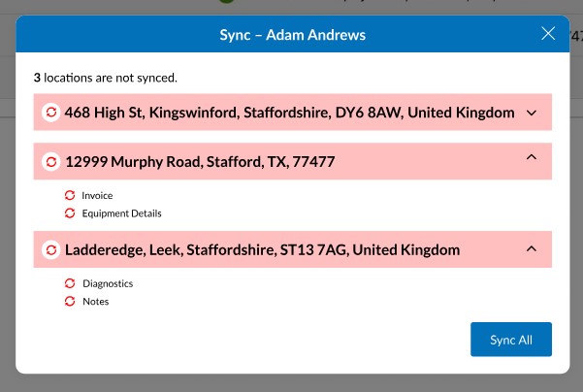Click the sync icon beside Invoice
This screenshot has width=583, height=392.
pyautogui.click(x=70, y=196)
